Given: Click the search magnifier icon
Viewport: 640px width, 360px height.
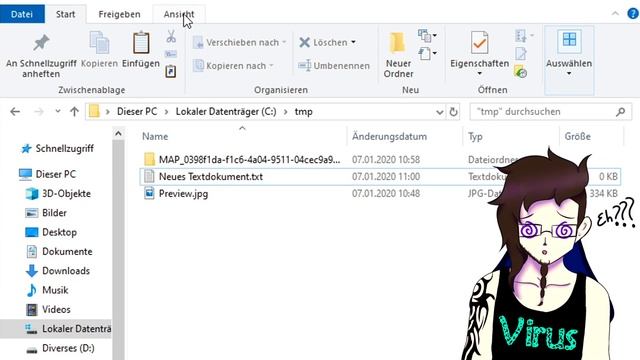Looking at the screenshot, I should pos(620,111).
